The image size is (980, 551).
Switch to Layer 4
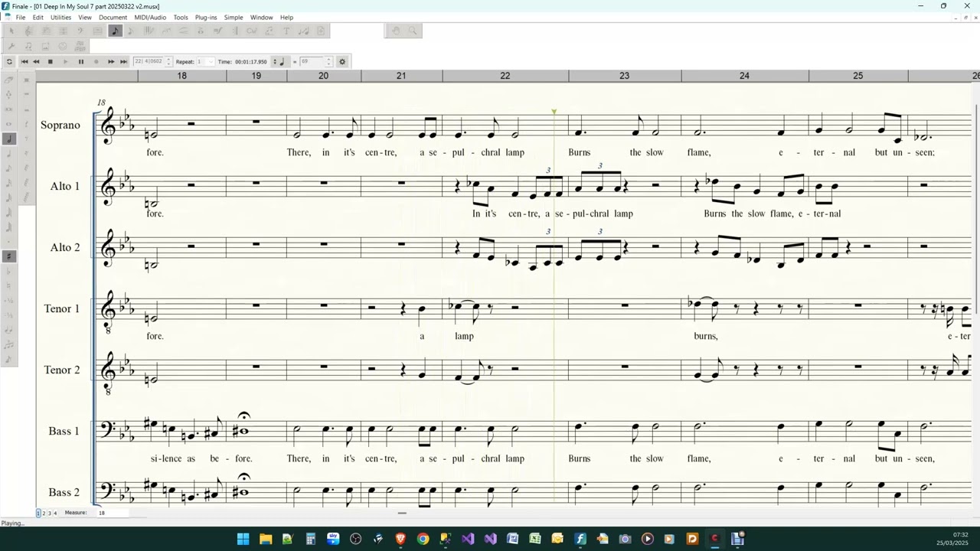click(x=55, y=513)
